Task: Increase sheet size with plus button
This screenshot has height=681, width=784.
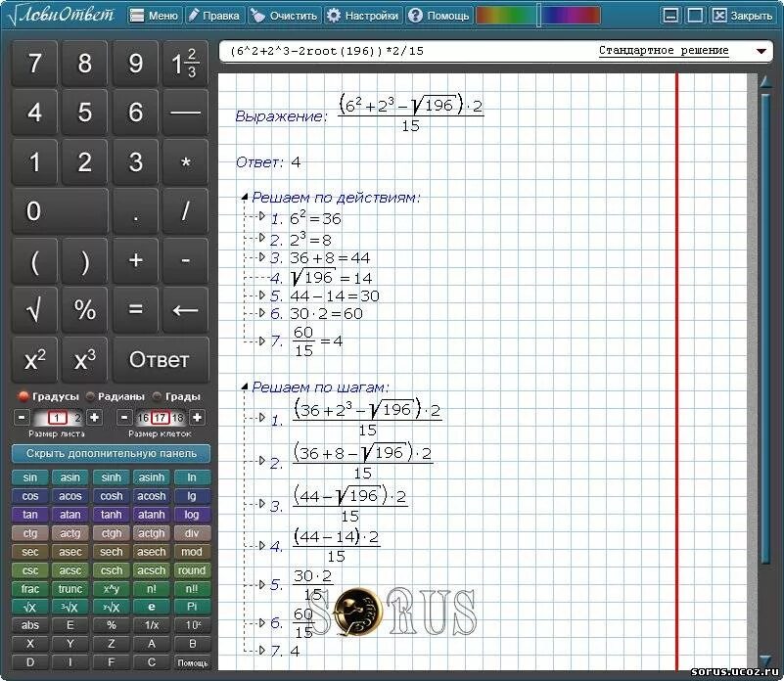Action: (x=94, y=417)
